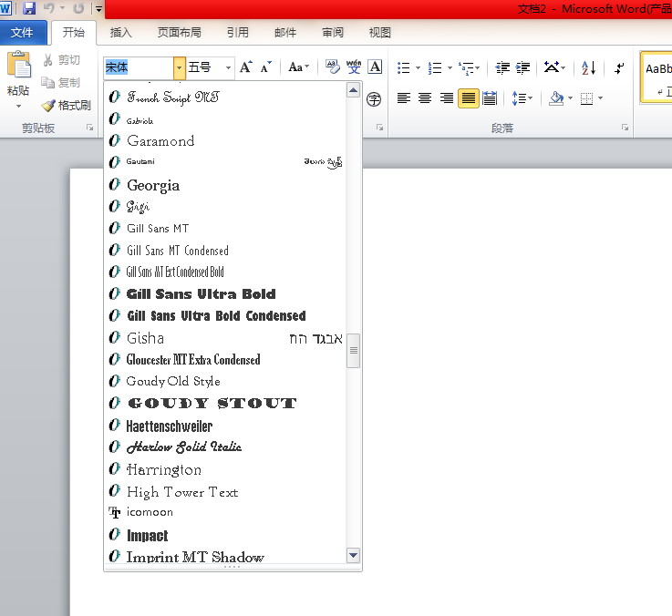Open the shading paint bucket color
The height and width of the screenshot is (616, 672).
coord(556,98)
